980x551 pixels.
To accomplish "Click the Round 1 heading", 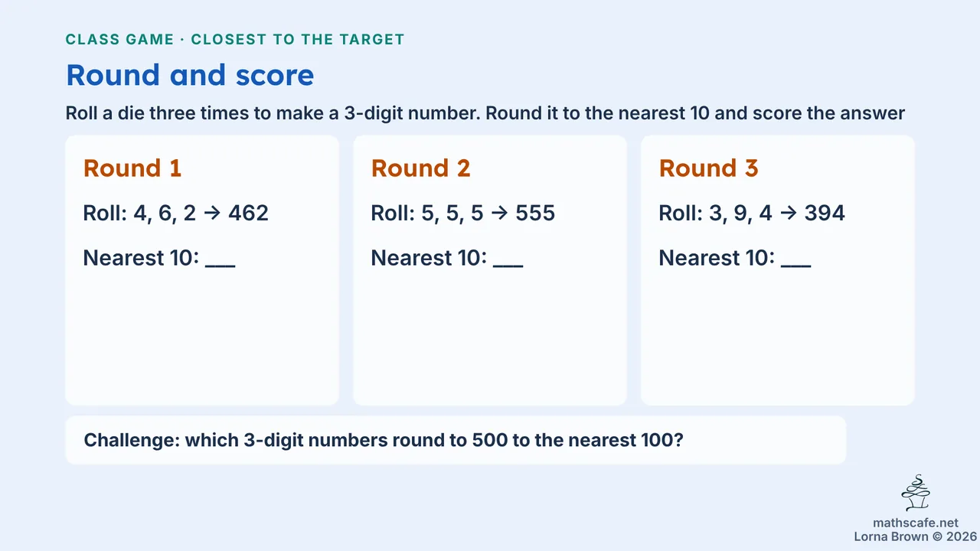I will (132, 168).
